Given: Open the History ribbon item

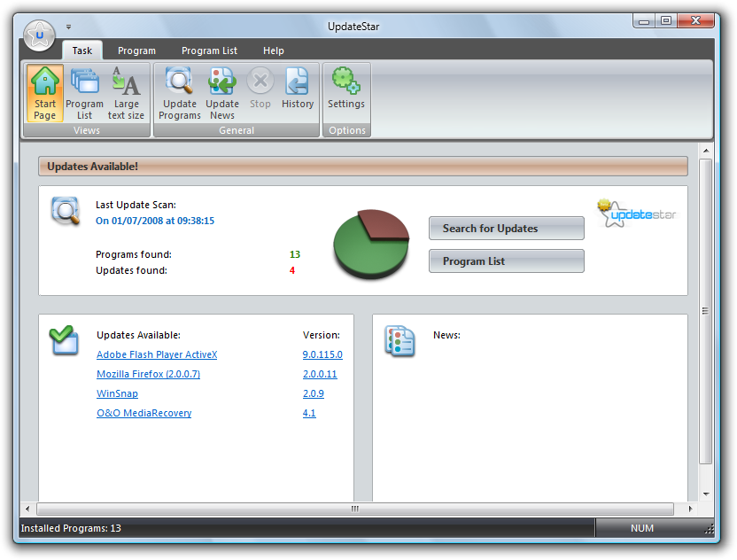Looking at the screenshot, I should coord(298,89).
